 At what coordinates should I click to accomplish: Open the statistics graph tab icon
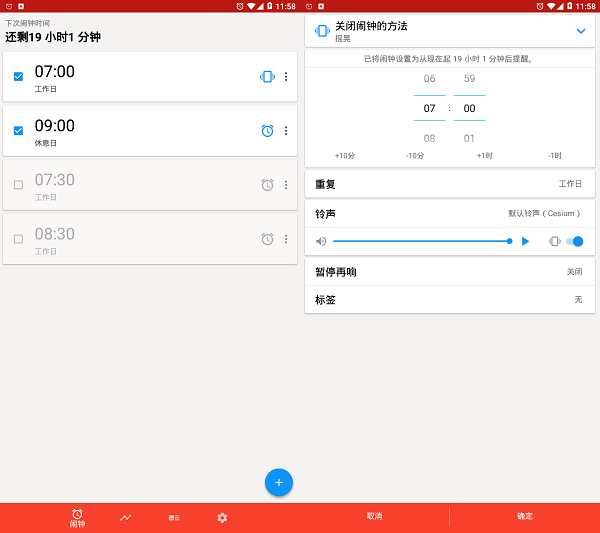pos(125,517)
